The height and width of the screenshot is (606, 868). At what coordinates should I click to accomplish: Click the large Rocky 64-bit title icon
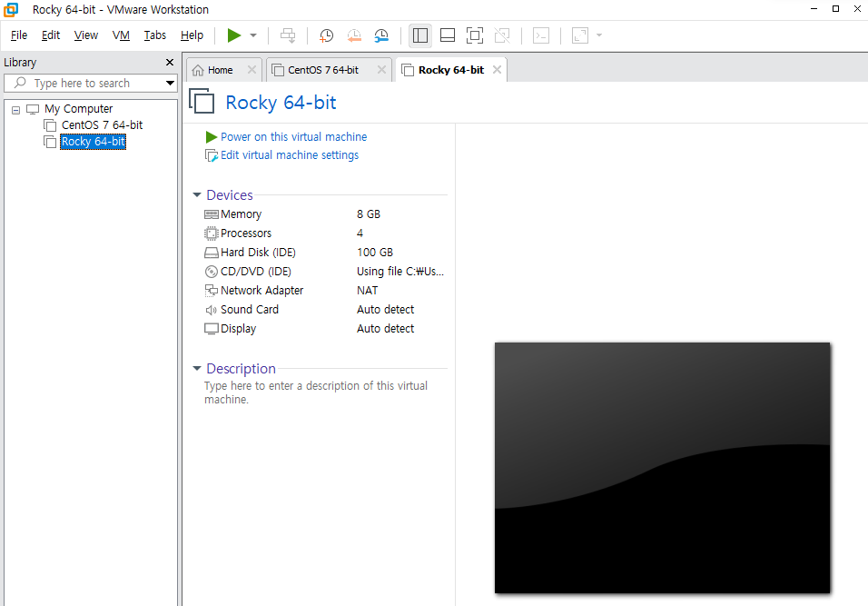pos(202,102)
